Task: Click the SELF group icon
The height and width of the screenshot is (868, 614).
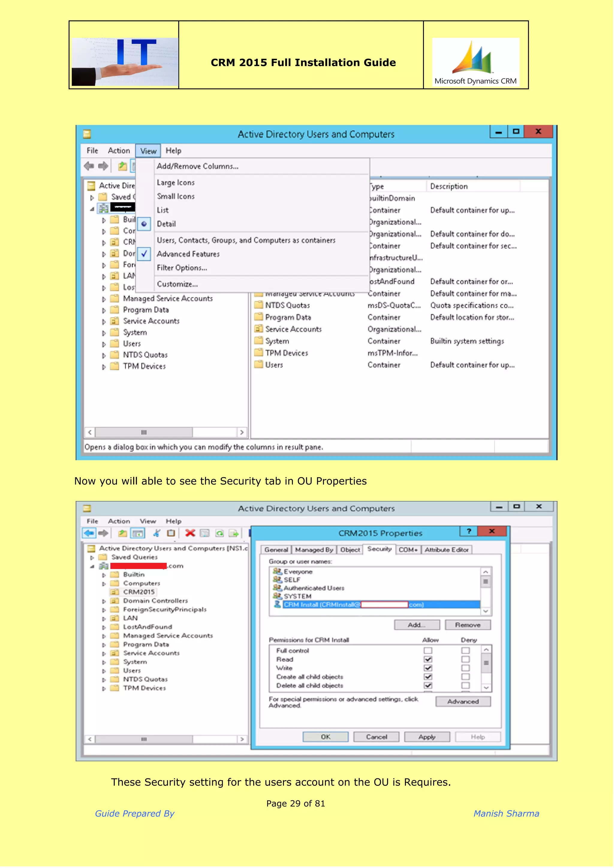Action: [x=278, y=580]
